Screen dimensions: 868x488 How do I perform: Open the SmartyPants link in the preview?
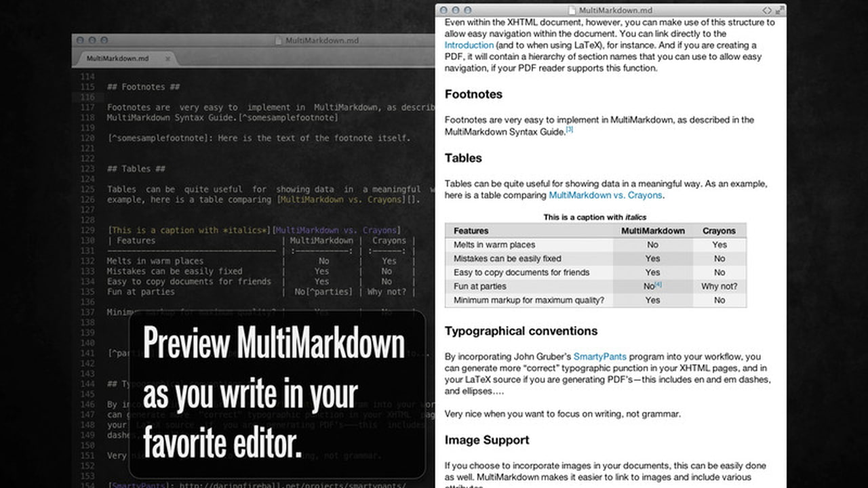[x=600, y=357]
